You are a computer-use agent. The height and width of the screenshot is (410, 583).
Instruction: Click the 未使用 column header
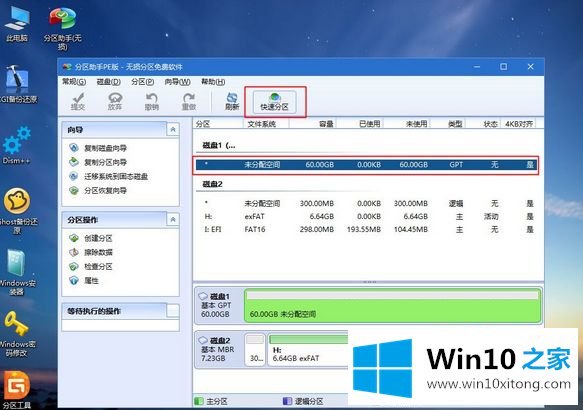point(407,124)
